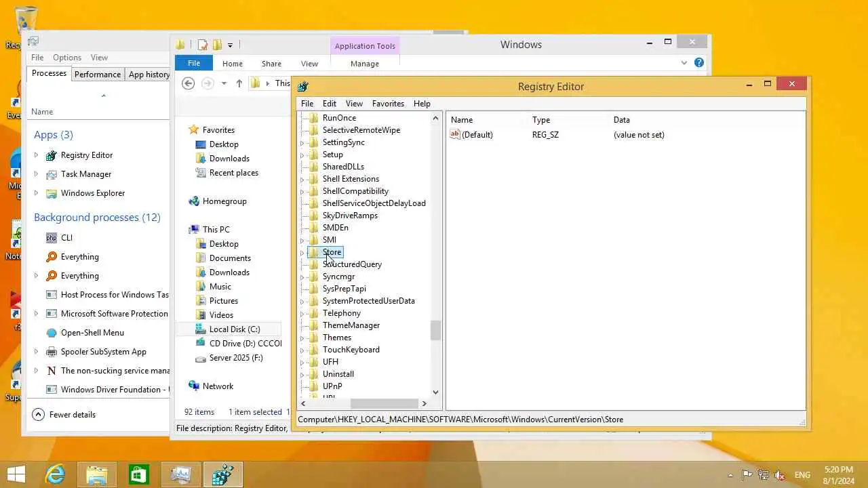Screen dimensions: 868x488
Task: Select Server 2025 (F:) drive in Explorer
Action: point(236,358)
